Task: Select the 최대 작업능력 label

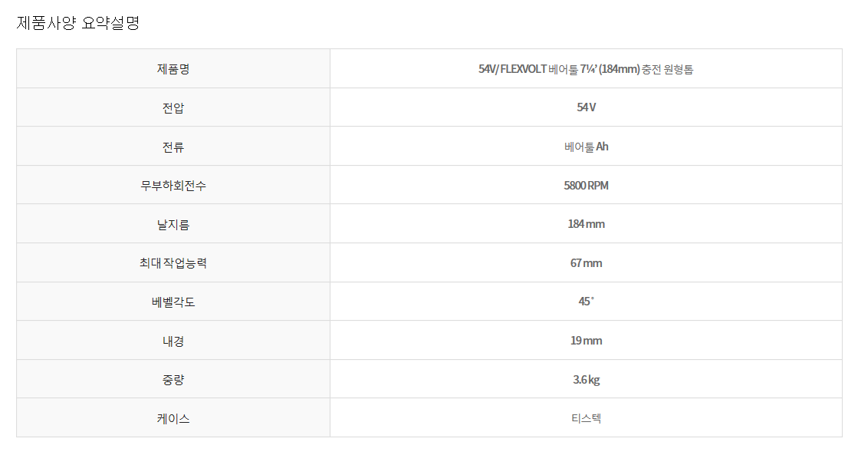Action: [x=173, y=263]
